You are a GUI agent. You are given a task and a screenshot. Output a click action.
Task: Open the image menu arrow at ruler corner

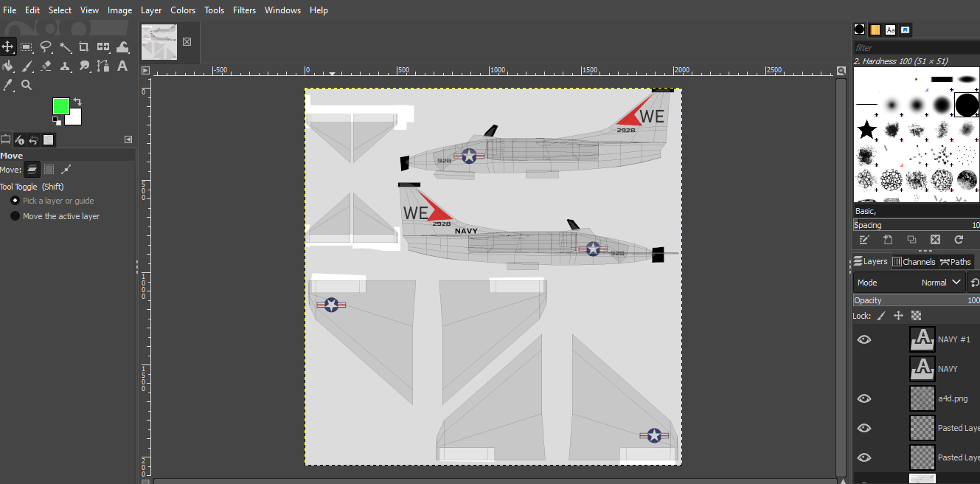click(x=145, y=71)
